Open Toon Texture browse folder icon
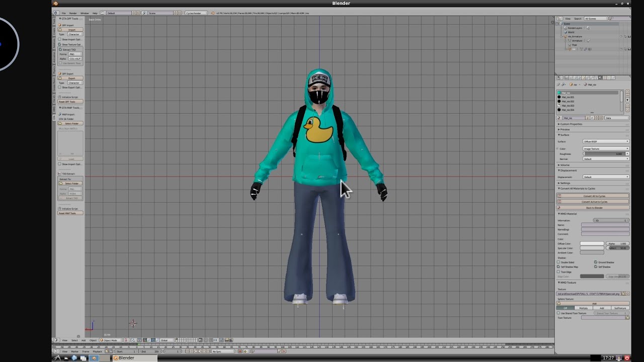 click(627, 317)
